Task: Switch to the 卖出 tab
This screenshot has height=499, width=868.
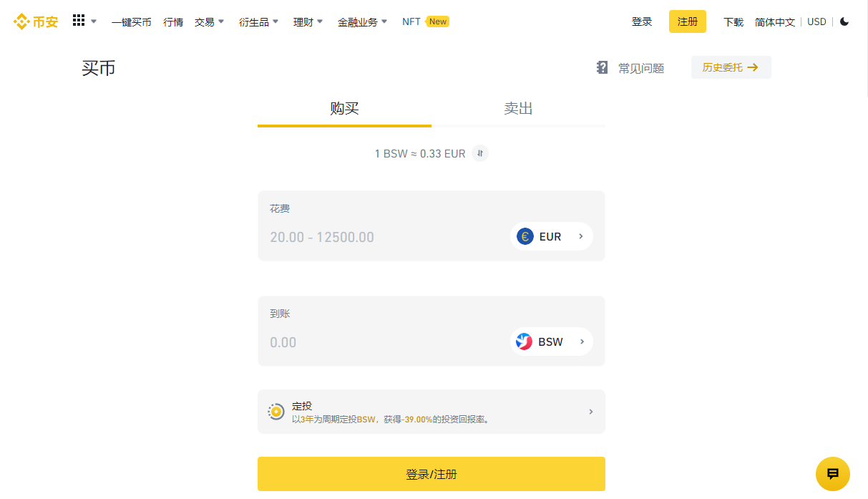Action: point(518,109)
